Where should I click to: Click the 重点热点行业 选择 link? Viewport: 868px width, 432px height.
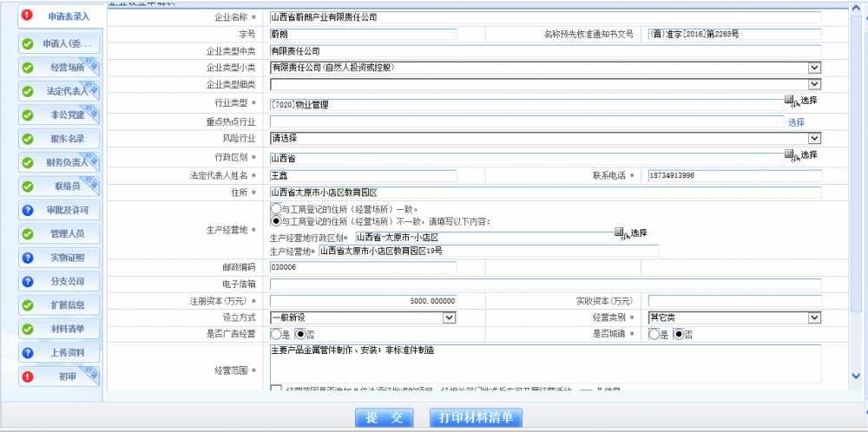pyautogui.click(x=796, y=122)
